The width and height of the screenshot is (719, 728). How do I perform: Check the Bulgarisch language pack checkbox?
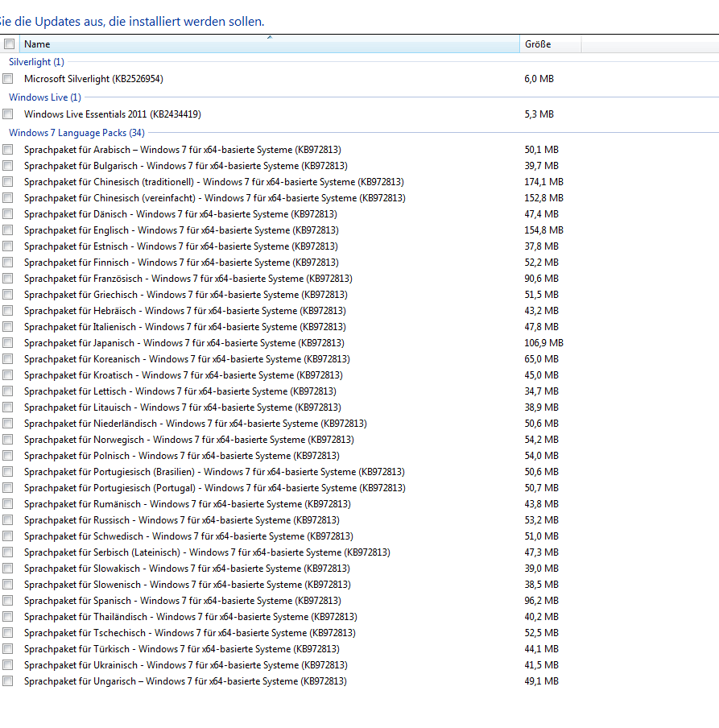click(7, 166)
